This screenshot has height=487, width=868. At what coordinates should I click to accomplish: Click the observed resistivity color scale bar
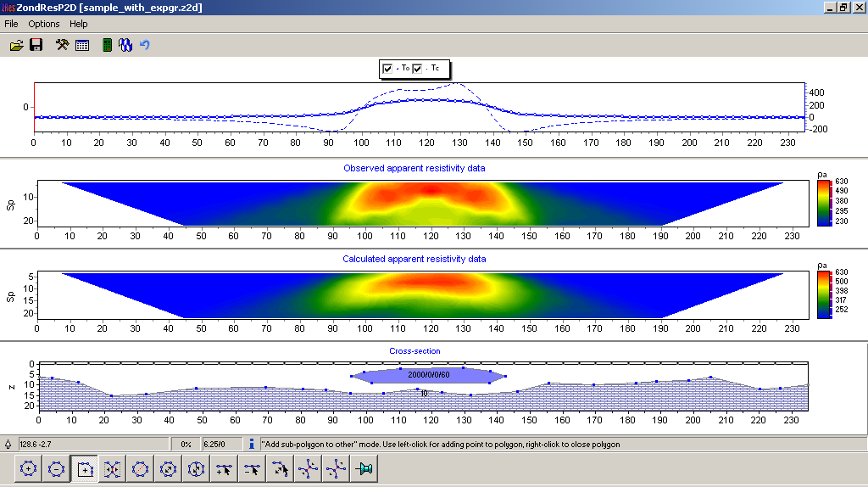coord(823,203)
